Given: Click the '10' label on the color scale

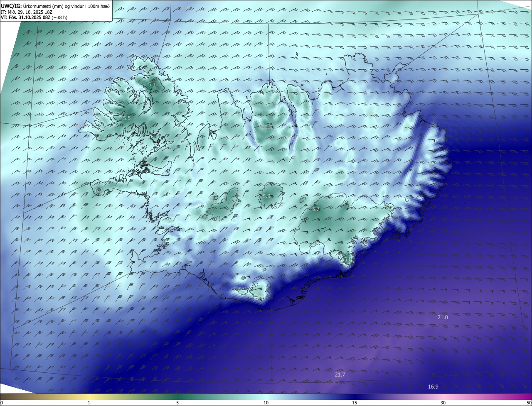Looking at the screenshot, I should 266,403.
